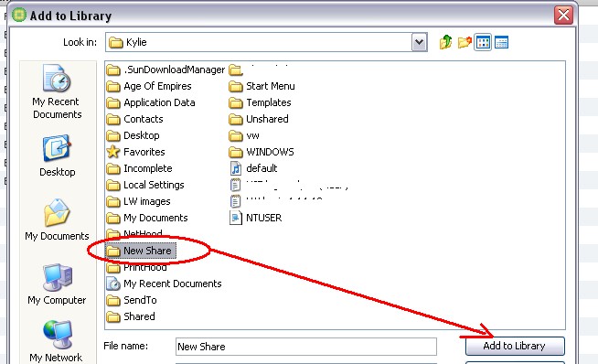
Task: Go up one folder level icon
Action: point(445,42)
